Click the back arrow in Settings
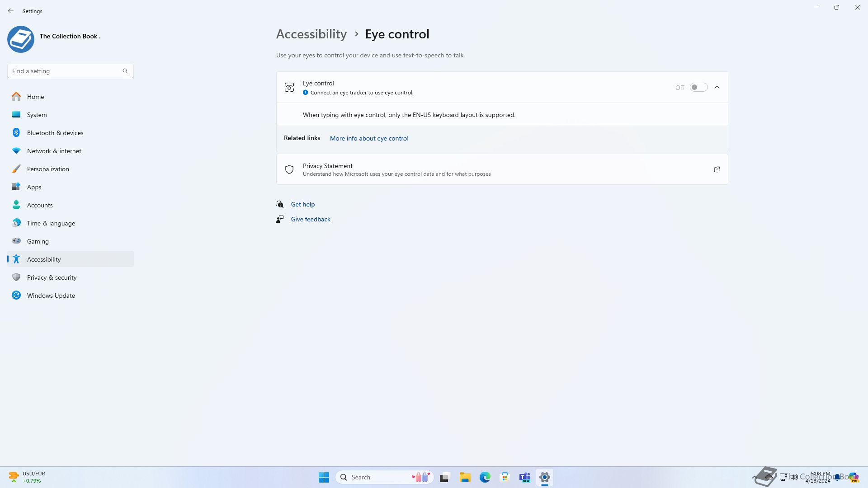Viewport: 868px width, 488px height. pyautogui.click(x=11, y=11)
